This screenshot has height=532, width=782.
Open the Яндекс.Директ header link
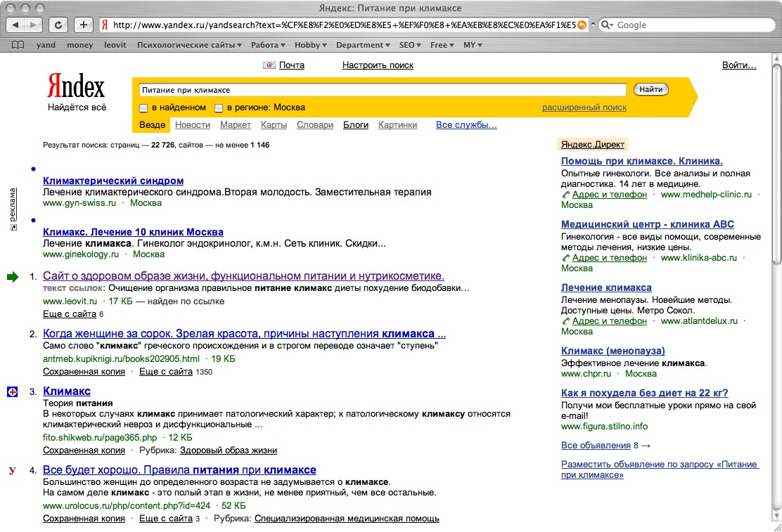pos(593,144)
